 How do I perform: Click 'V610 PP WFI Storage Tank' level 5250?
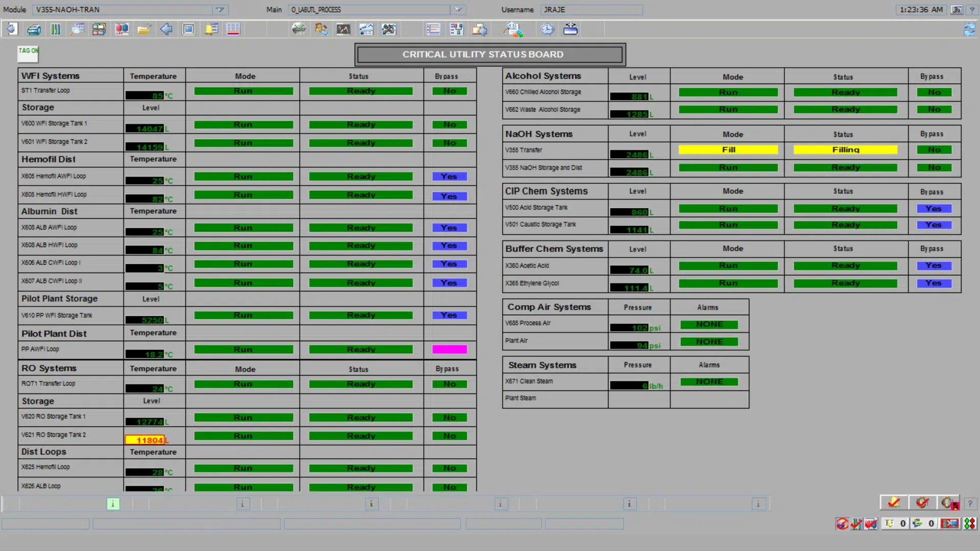click(145, 320)
